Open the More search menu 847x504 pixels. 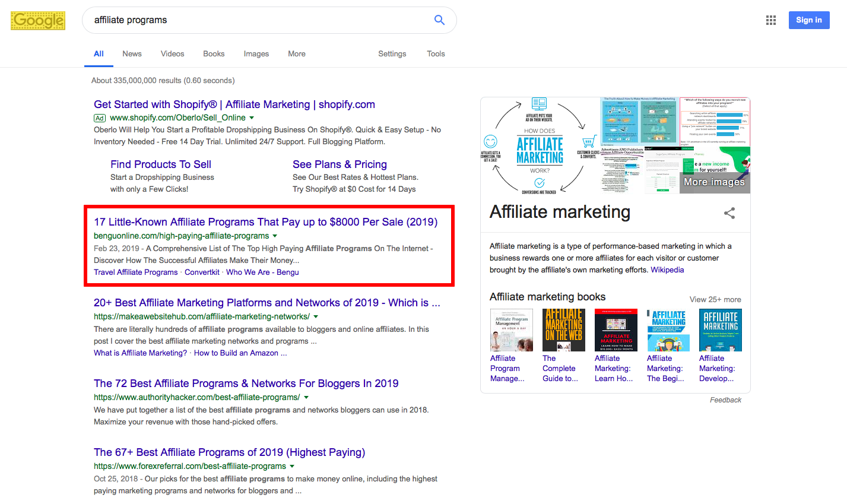click(297, 53)
